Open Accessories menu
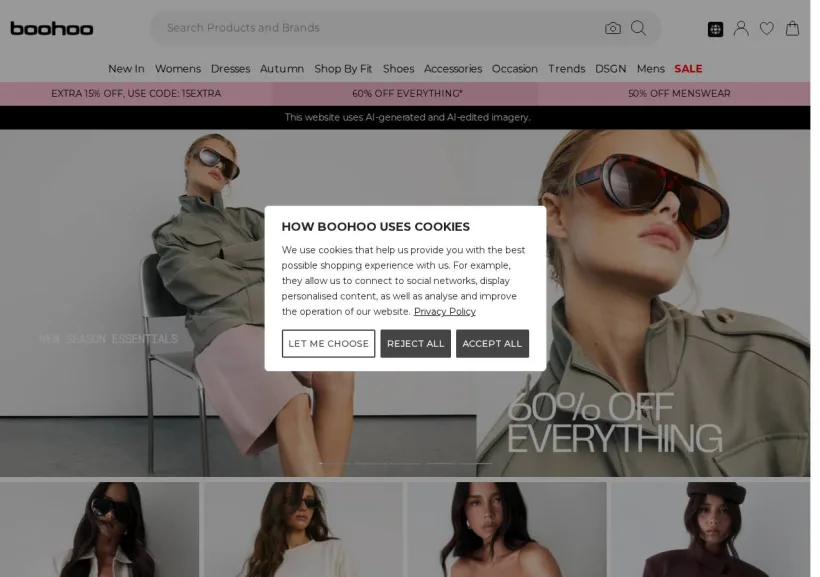 (x=452, y=69)
